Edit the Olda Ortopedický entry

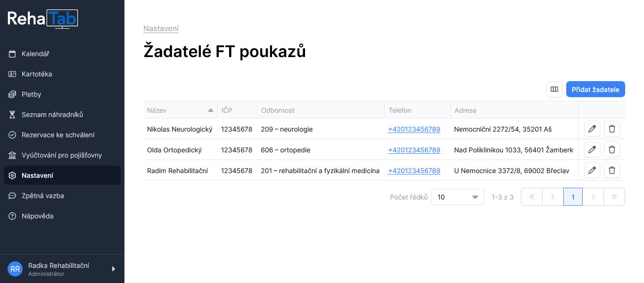[592, 150]
